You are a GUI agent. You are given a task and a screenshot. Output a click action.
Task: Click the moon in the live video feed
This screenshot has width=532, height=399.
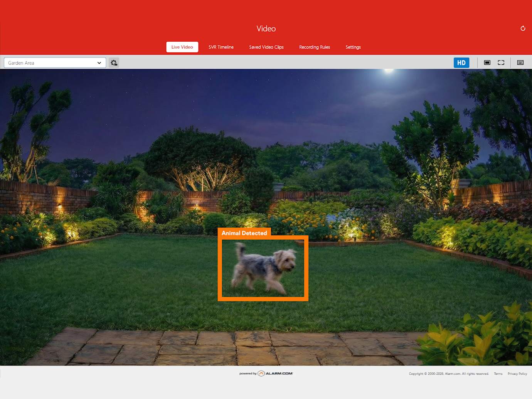389,71
